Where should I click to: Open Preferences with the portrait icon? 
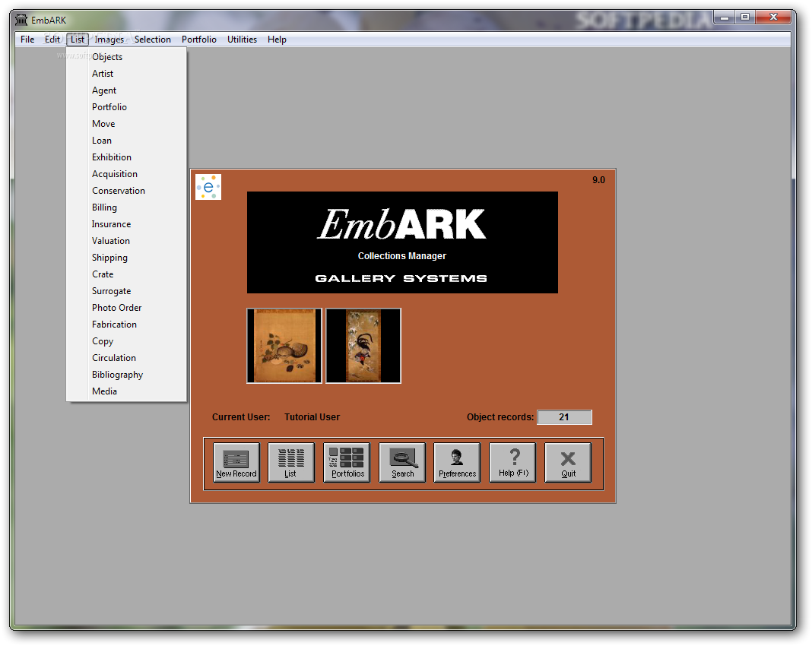click(457, 462)
